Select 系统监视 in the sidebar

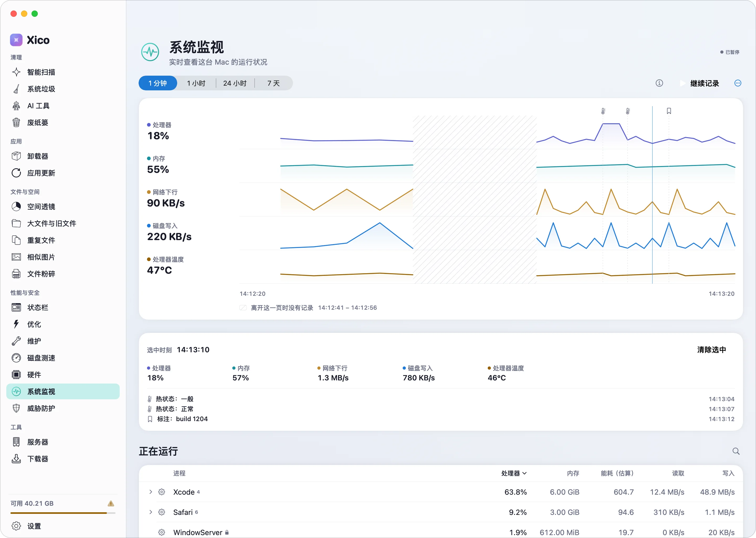[63, 392]
